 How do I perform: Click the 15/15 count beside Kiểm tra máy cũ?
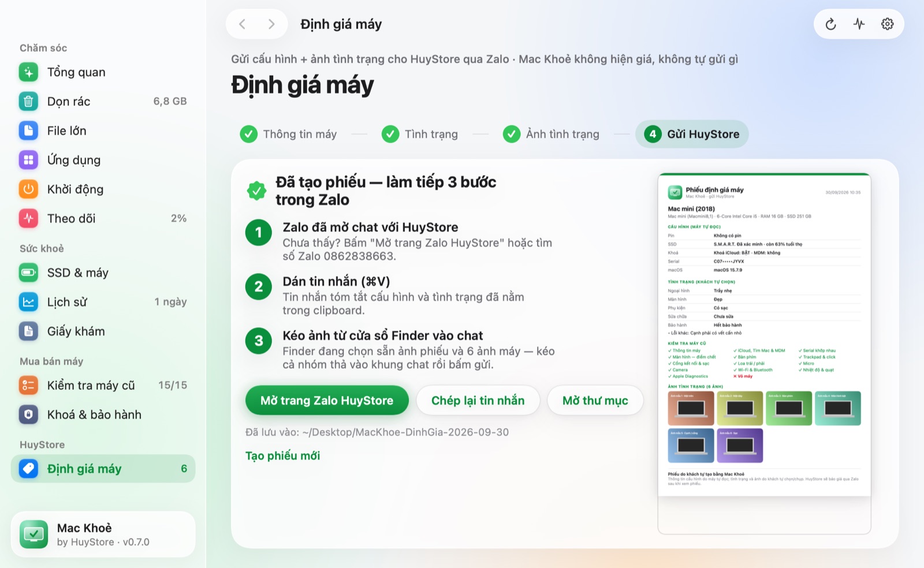173,385
